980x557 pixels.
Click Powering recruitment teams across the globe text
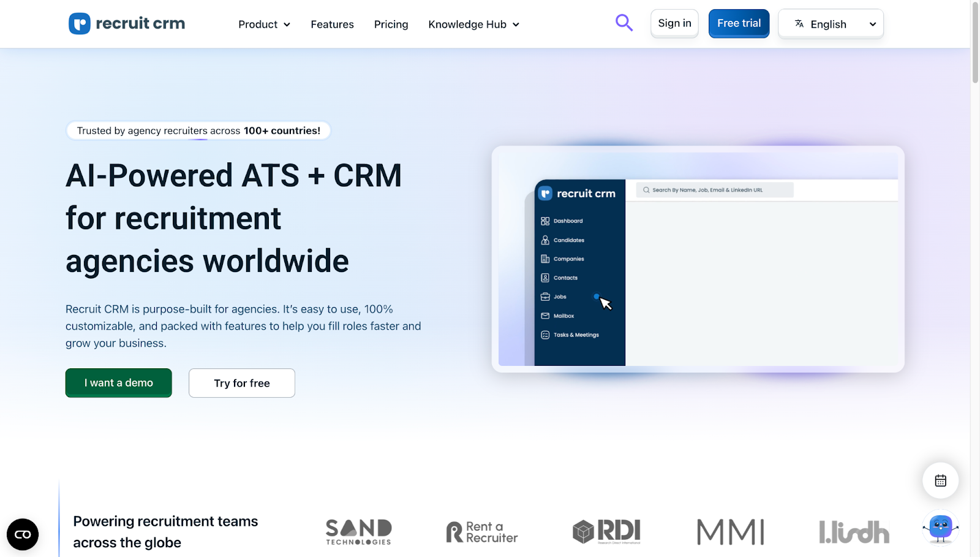(165, 532)
